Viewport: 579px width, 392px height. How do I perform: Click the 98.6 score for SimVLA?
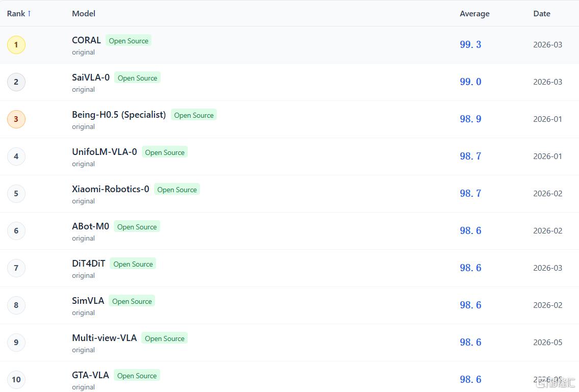(x=470, y=305)
